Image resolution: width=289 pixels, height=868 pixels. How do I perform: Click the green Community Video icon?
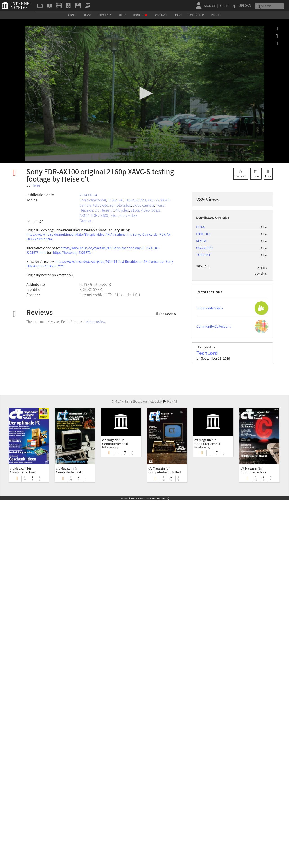pyautogui.click(x=261, y=308)
